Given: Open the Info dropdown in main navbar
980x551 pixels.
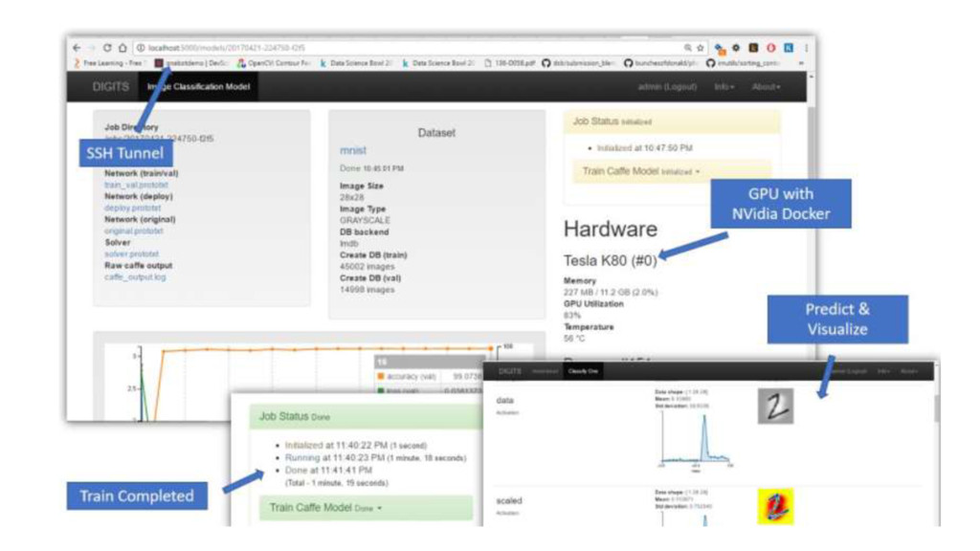Looking at the screenshot, I should point(724,87).
